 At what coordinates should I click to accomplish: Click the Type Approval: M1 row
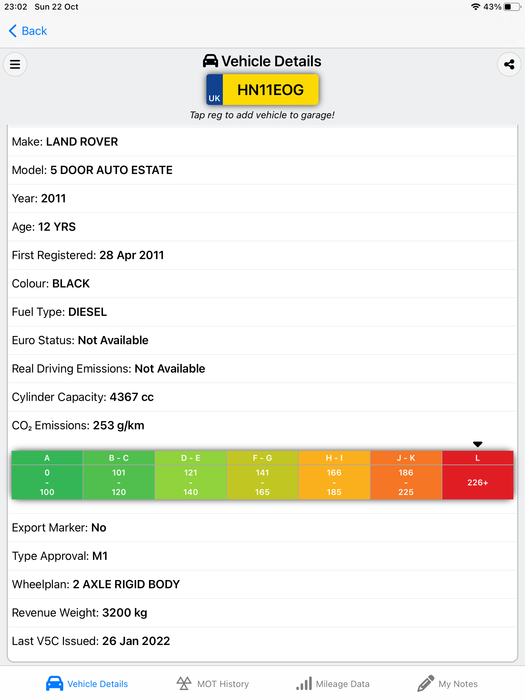pyautogui.click(x=262, y=556)
